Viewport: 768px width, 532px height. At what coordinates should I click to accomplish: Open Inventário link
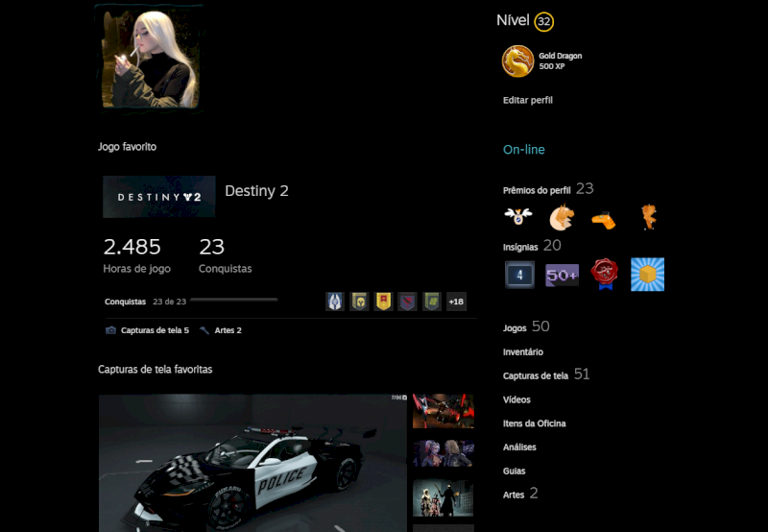[x=522, y=351]
